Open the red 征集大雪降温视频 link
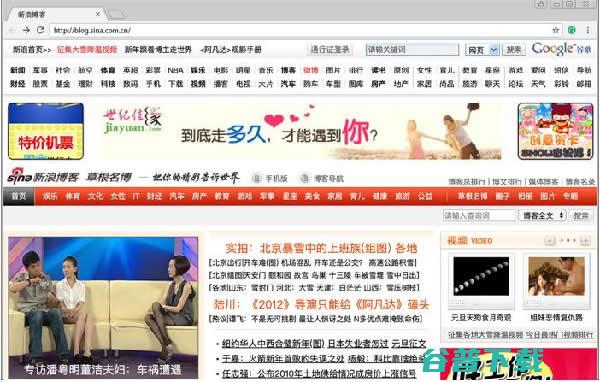This screenshot has width=600, height=382. point(87,50)
